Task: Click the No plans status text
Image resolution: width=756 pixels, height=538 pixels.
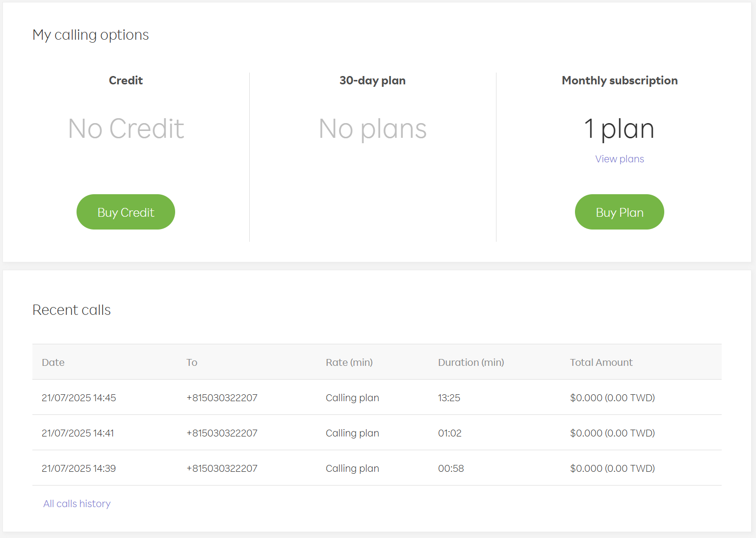Action: pyautogui.click(x=372, y=129)
